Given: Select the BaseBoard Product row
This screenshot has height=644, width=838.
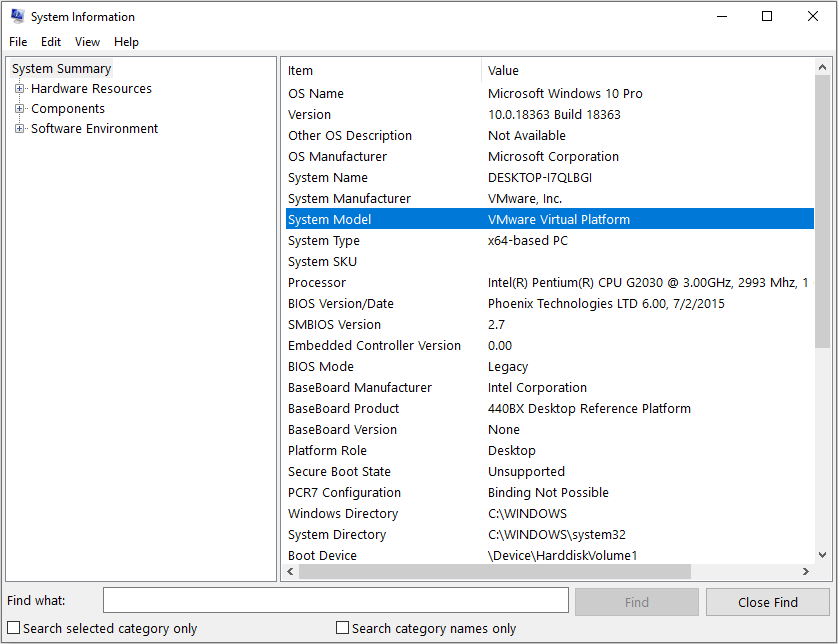Looking at the screenshot, I should coord(550,408).
